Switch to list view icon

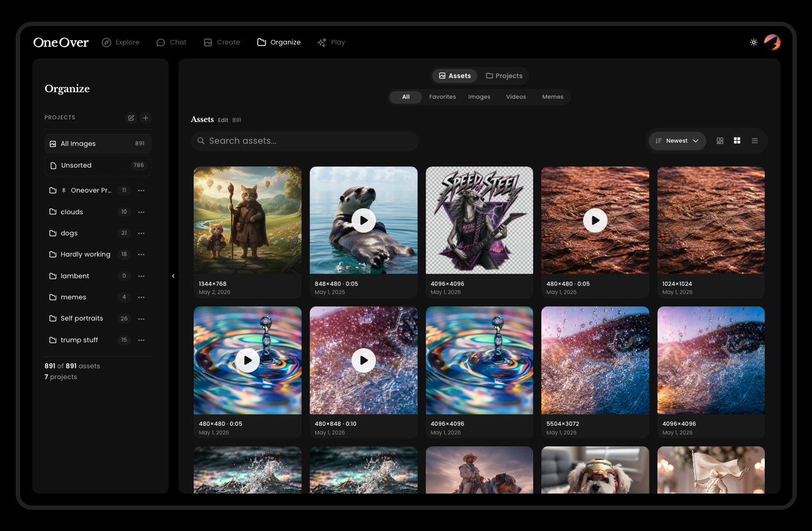(755, 141)
